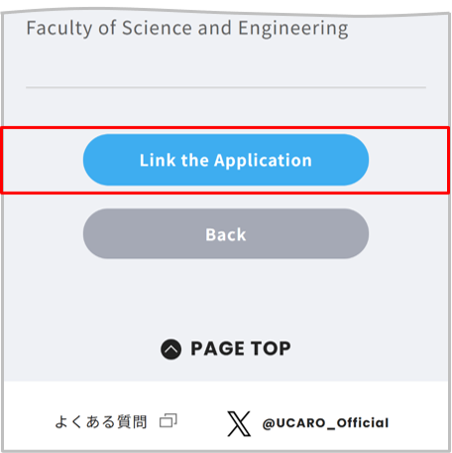Click the X logo icon
The height and width of the screenshot is (453, 452).
click(x=239, y=424)
